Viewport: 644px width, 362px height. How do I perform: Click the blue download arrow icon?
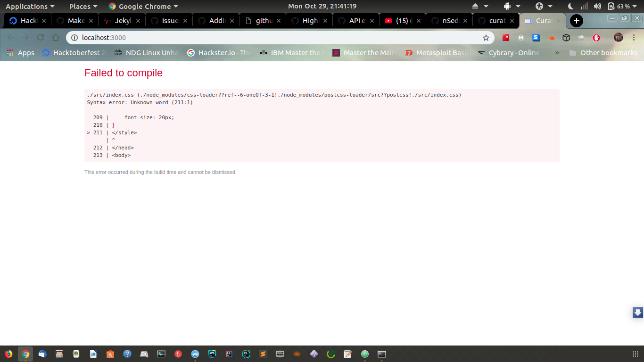pyautogui.click(x=638, y=313)
